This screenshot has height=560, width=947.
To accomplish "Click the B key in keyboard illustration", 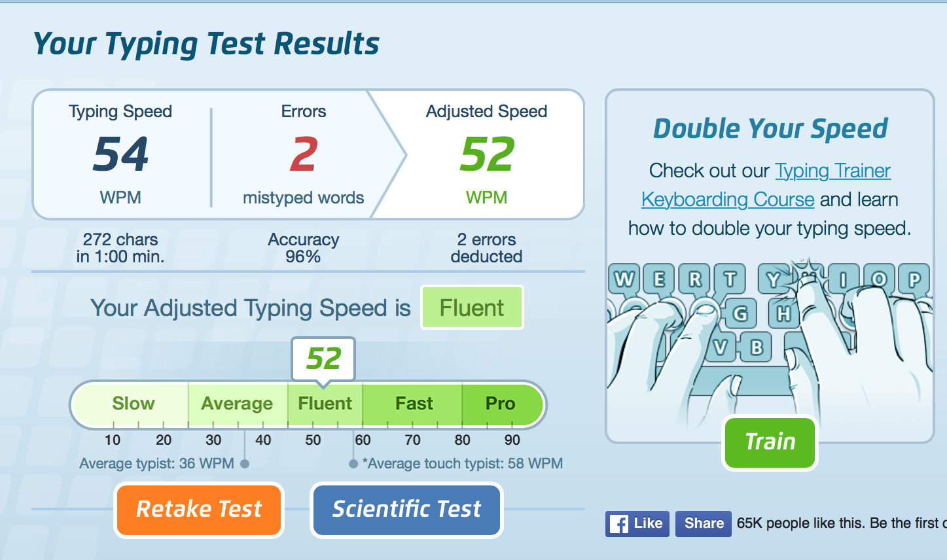I will [757, 347].
